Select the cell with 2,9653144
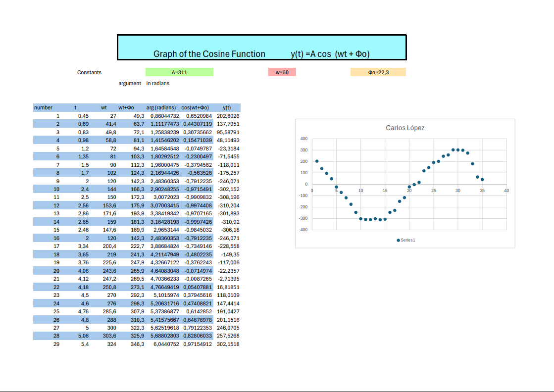554x392 pixels. pos(166,230)
